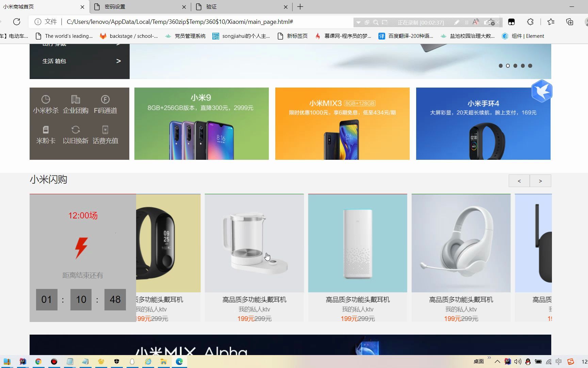Open the 新标签页 bookmark
The height and width of the screenshot is (368, 588).
pos(293,36)
